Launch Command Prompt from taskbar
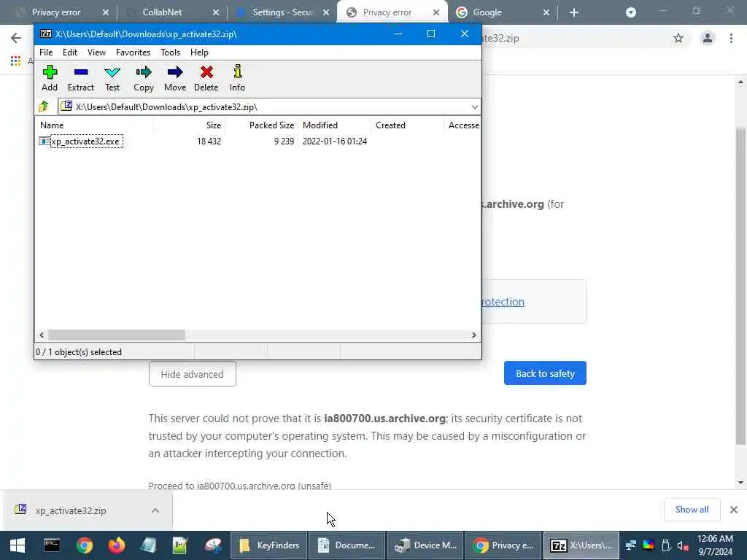747x560 pixels. [x=52, y=545]
